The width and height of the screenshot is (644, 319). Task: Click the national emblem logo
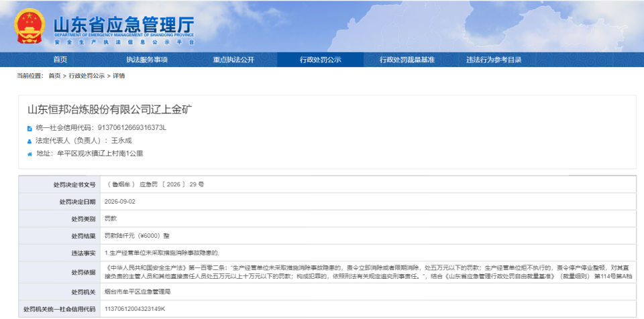coord(30,25)
